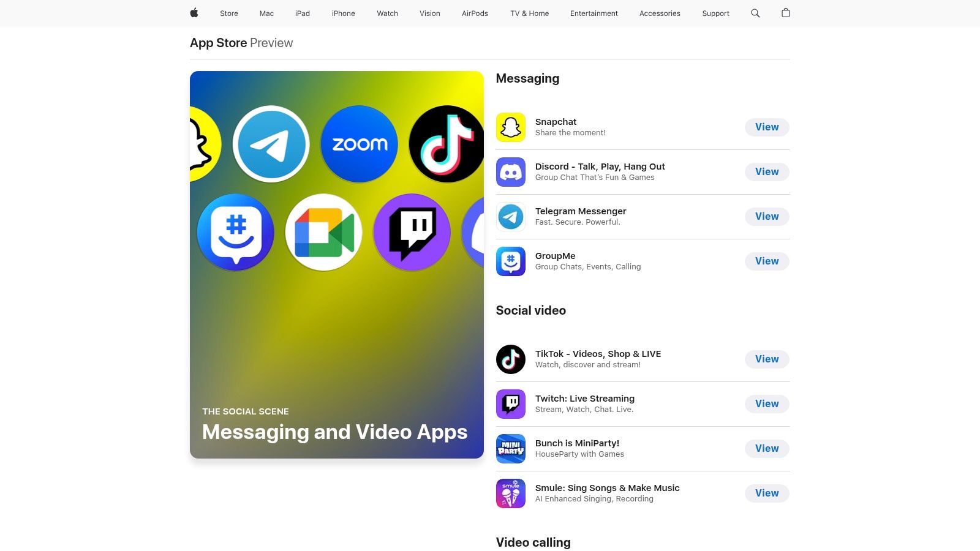The width and height of the screenshot is (980, 551).
Task: Click the large Twitch icon in the banner
Action: 412,232
